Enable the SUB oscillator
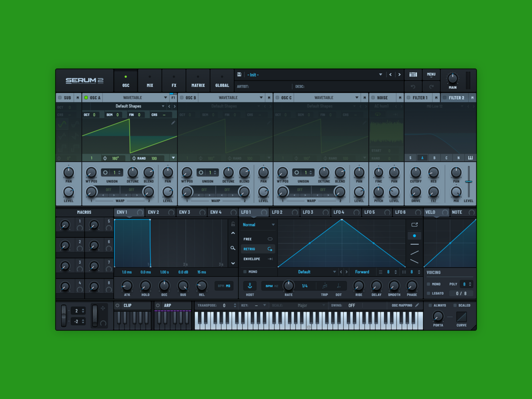Viewport: 532px width, 399px height. (59, 98)
